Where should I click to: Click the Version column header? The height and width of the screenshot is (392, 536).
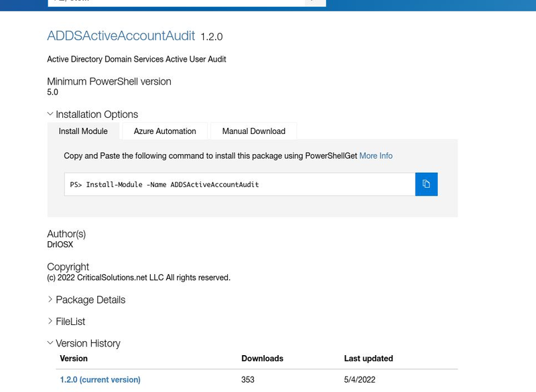[x=74, y=358]
